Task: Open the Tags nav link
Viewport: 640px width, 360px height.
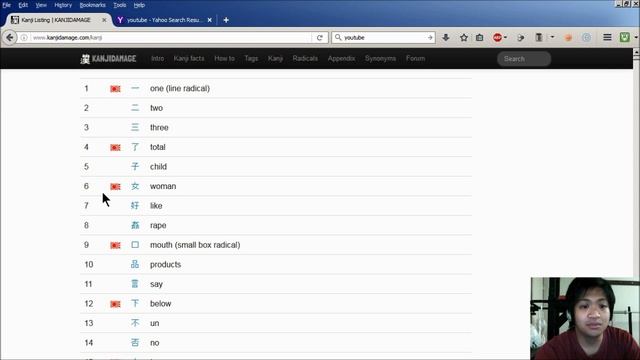Action: 251,59
